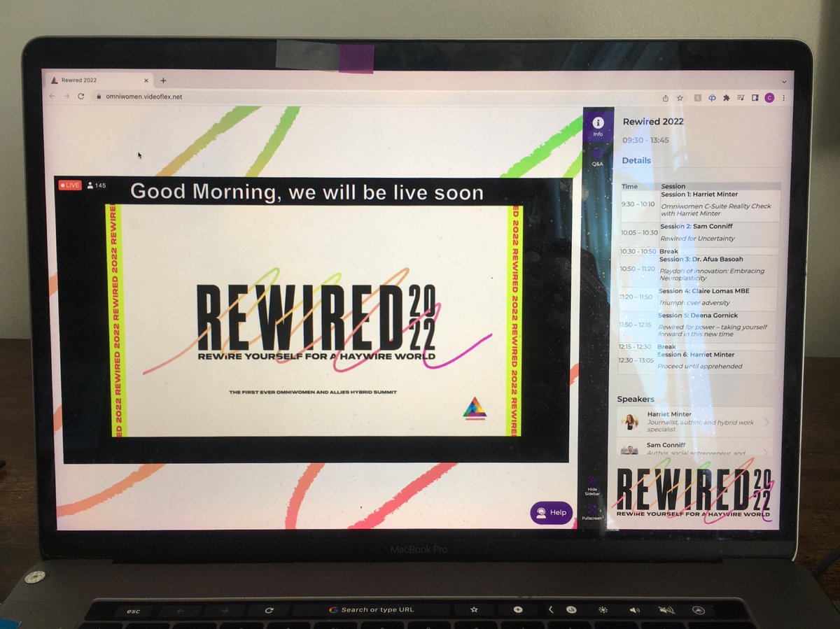The image size is (840, 629).
Task: Click 'Session 5: Deena Gornick' row
Action: (x=697, y=325)
